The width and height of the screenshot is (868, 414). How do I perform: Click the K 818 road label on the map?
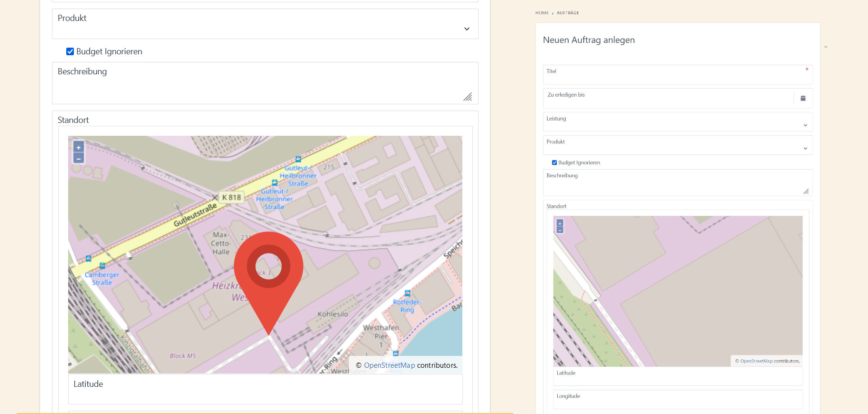[x=232, y=197]
